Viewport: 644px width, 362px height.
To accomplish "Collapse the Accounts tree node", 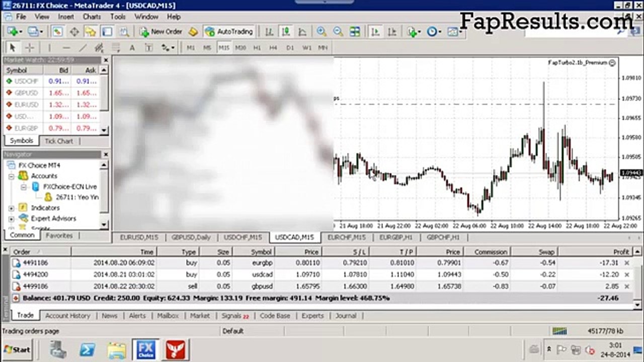I will point(11,176).
